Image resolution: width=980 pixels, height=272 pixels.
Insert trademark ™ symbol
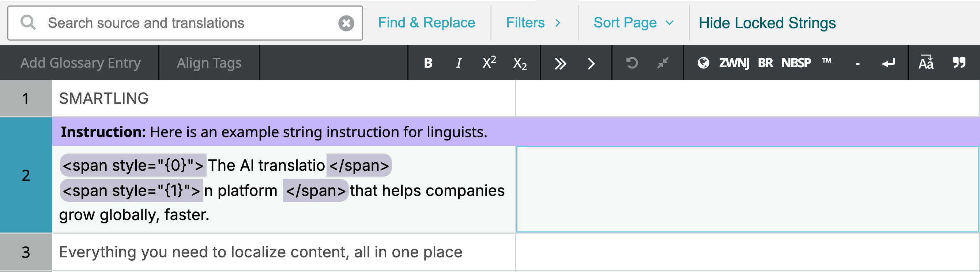[x=826, y=60]
